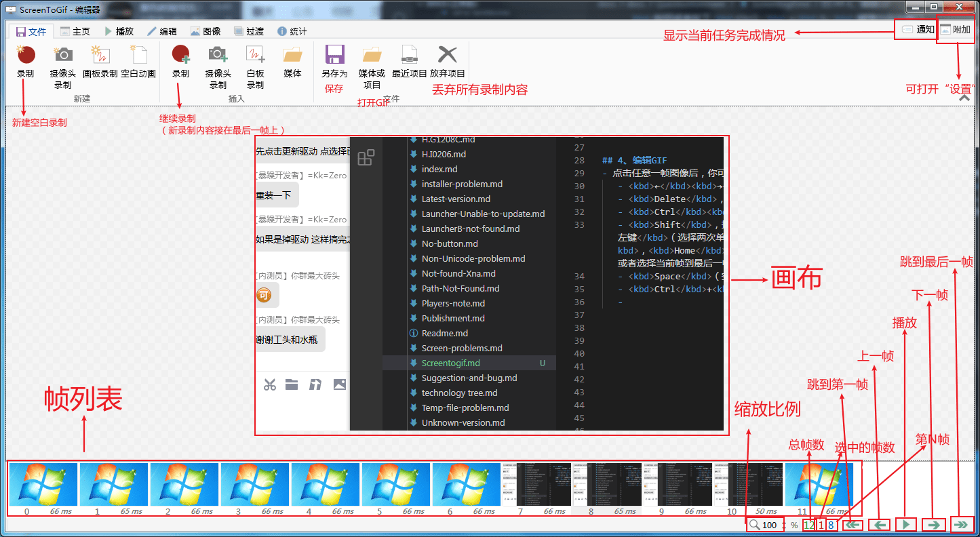Open the 最近项目 recent projects list
Image resolution: width=980 pixels, height=537 pixels.
tap(409, 56)
